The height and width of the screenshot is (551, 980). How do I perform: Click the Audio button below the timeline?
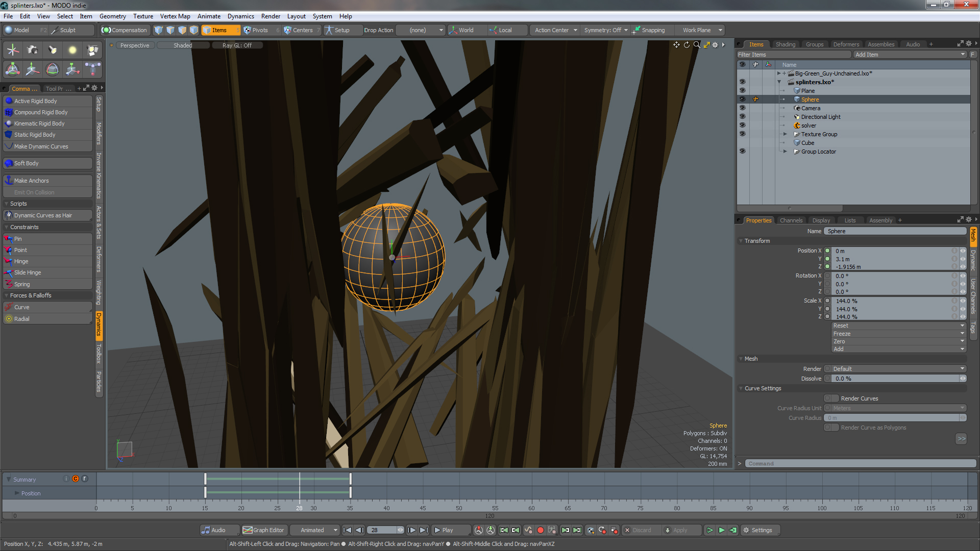(219, 530)
